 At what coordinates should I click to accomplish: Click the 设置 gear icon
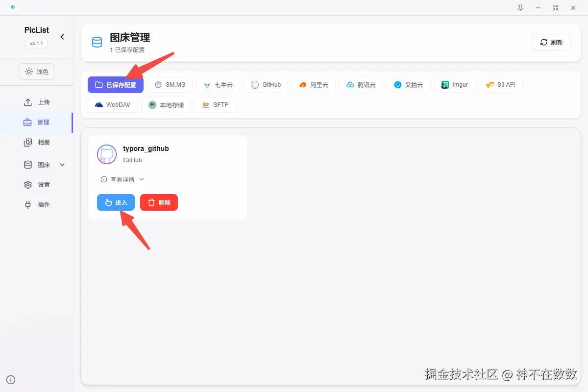point(28,185)
